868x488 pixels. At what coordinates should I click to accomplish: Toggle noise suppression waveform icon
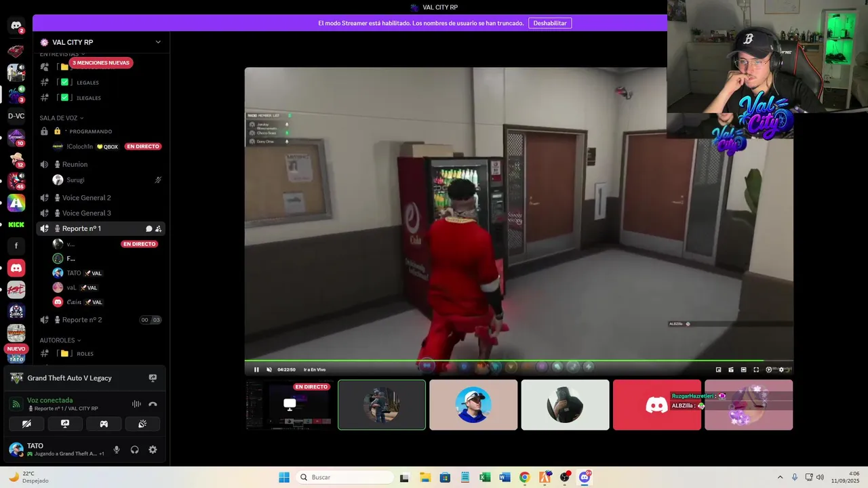[136, 404]
